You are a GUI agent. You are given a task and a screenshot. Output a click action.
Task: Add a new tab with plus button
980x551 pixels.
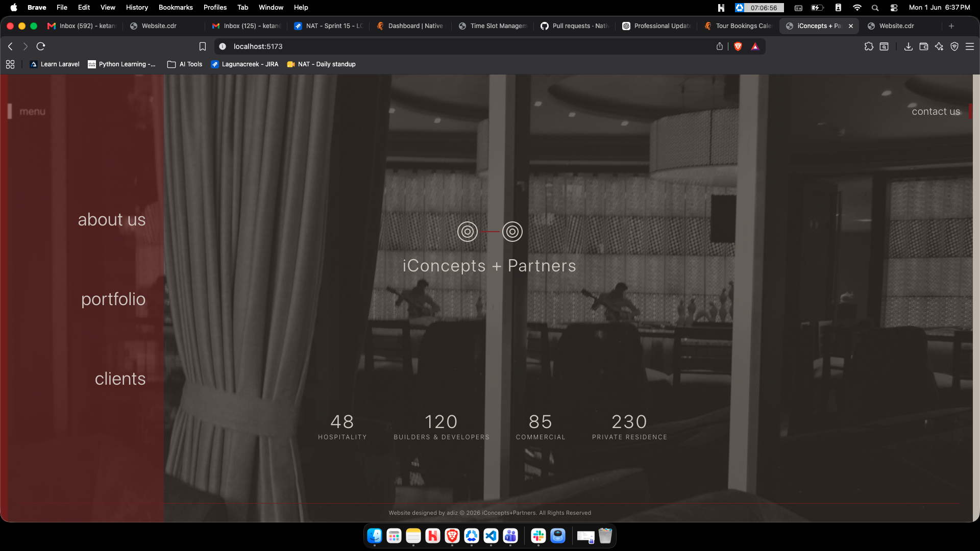(x=951, y=26)
